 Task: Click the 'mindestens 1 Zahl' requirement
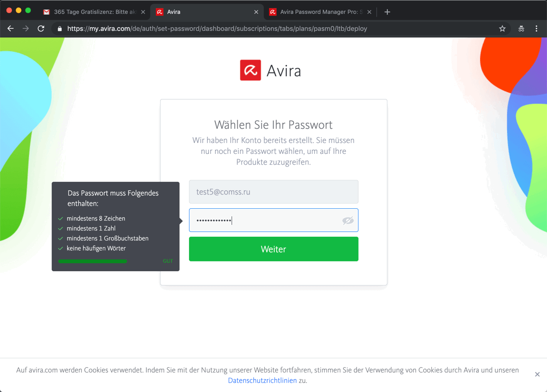[x=91, y=229]
